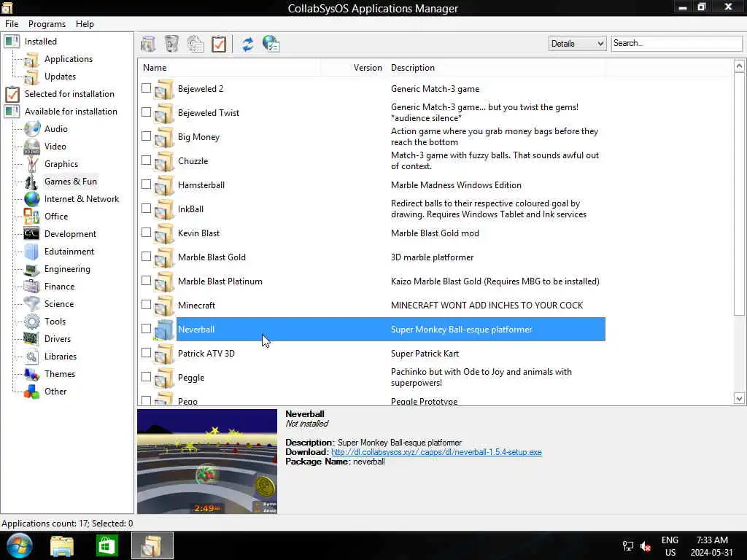Check the InkBall checkbox
The width and height of the screenshot is (747, 560).
pyautogui.click(x=146, y=209)
